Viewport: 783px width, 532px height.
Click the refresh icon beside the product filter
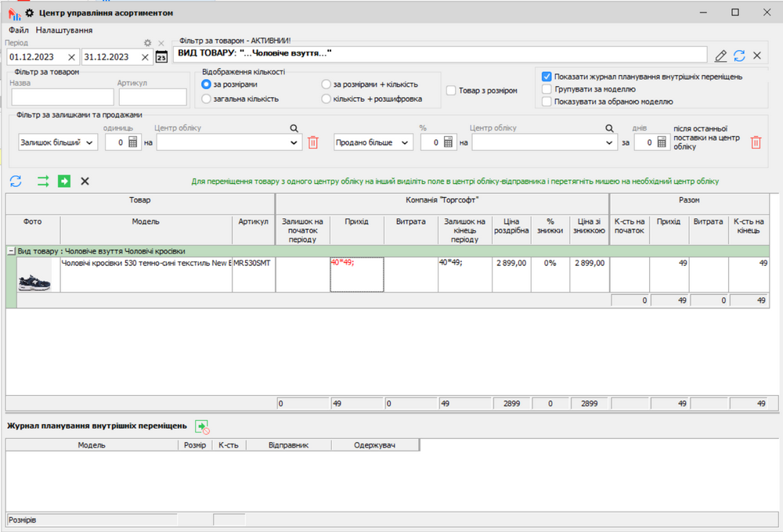click(739, 56)
